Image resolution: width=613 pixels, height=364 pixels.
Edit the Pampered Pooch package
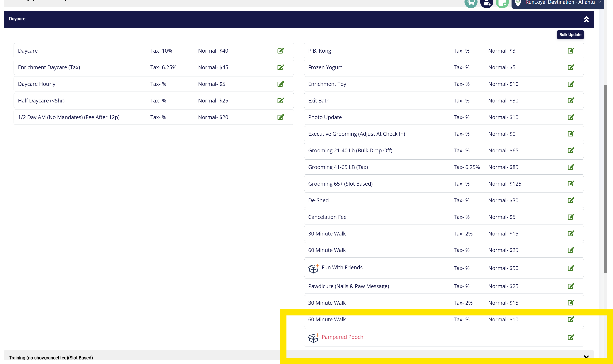[571, 337]
